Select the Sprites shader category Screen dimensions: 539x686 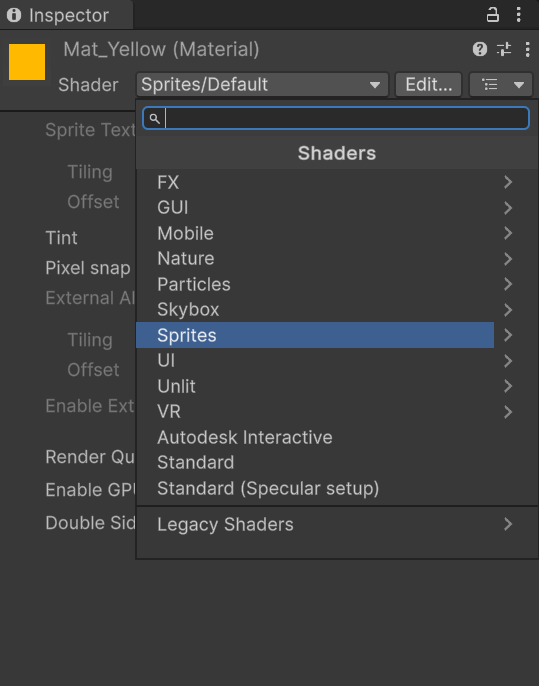tap(315, 335)
